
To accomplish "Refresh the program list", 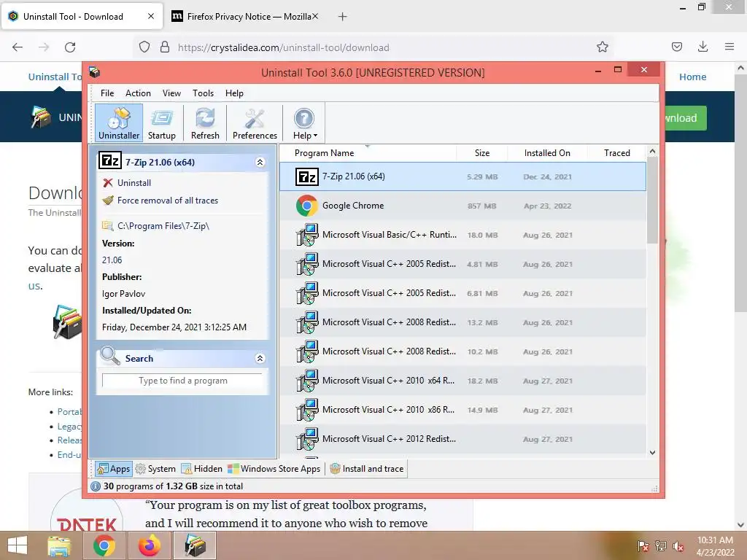I will (205, 122).
